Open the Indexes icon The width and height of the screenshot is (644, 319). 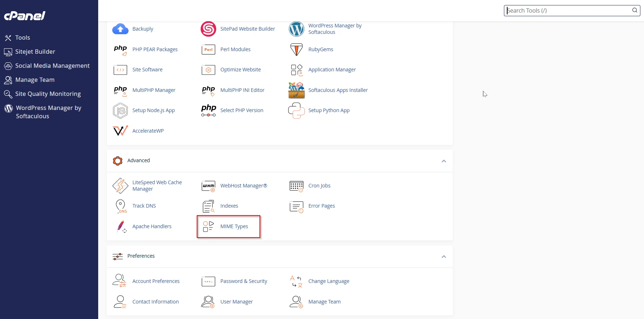(208, 206)
